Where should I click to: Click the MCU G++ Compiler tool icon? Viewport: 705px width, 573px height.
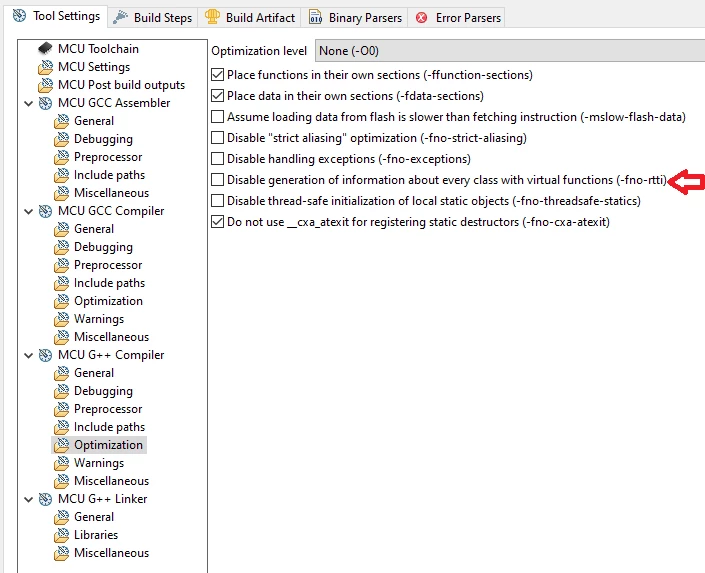coord(45,355)
